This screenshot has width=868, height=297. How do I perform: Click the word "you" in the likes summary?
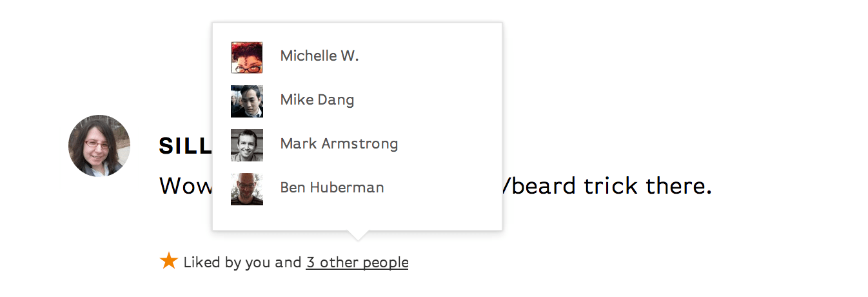[259, 263]
